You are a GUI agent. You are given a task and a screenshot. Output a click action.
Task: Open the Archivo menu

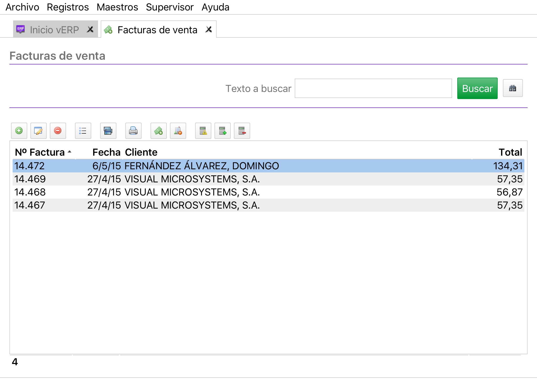tap(22, 7)
